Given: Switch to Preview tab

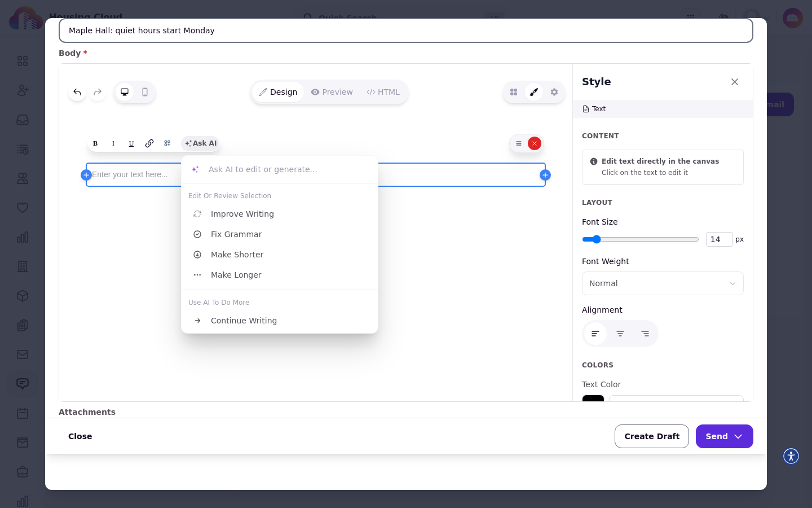Looking at the screenshot, I should 332,92.
